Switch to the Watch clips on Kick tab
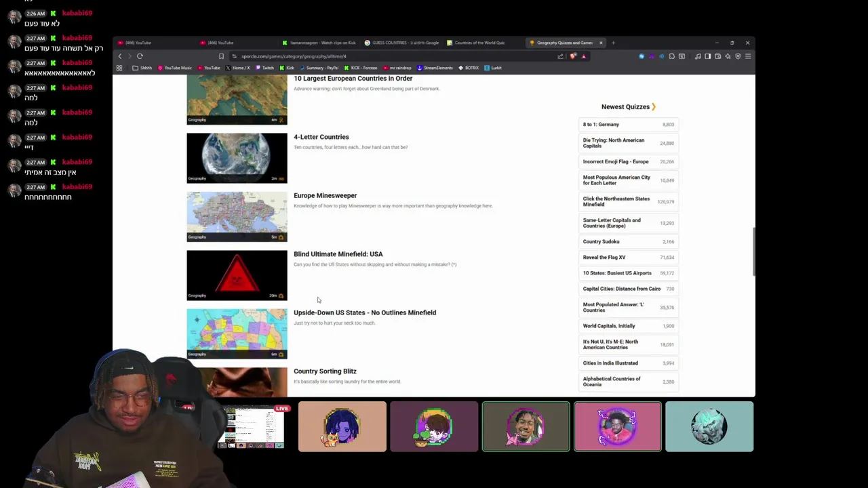The image size is (868, 488). [319, 43]
